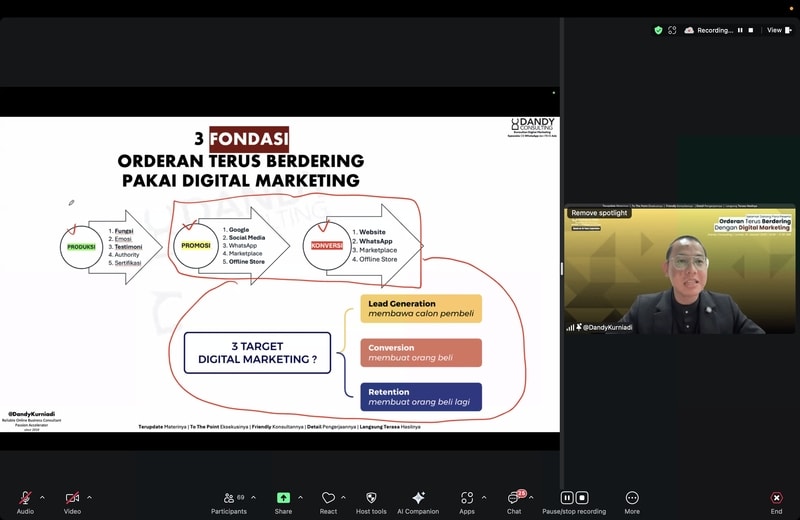The height and width of the screenshot is (520, 800).
Task: Click the green Share screen icon
Action: 283,497
